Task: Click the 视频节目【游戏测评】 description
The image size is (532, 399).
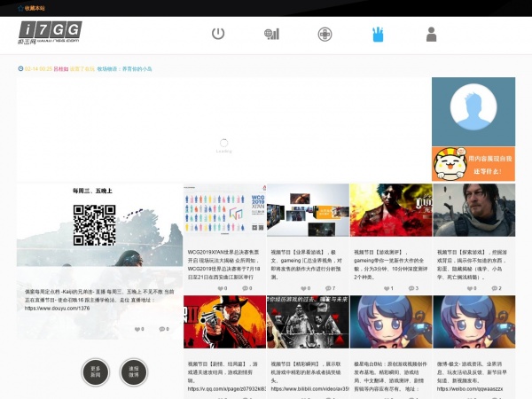Action: point(389,264)
